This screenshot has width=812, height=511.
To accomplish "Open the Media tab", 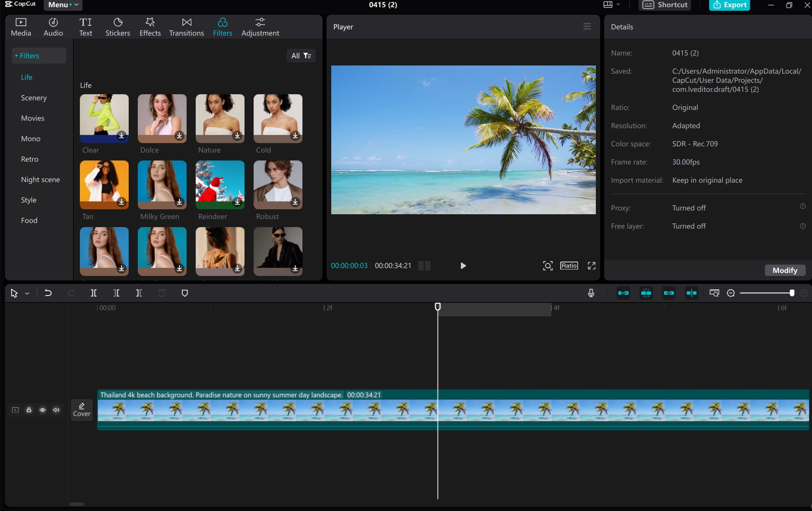I will click(20, 26).
